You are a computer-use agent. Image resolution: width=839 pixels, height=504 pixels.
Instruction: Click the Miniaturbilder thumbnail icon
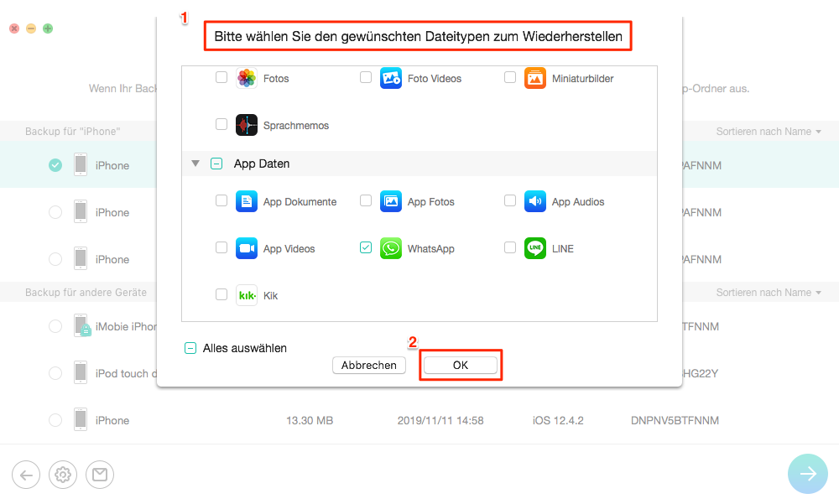(x=534, y=78)
